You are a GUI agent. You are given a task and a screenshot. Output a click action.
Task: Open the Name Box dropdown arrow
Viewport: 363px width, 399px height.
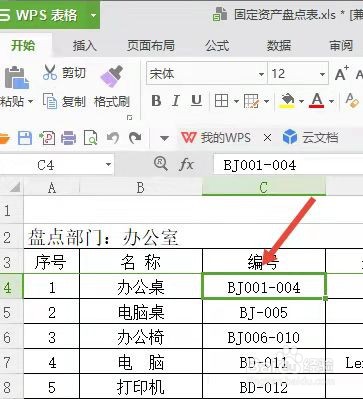pyautogui.click(x=108, y=164)
